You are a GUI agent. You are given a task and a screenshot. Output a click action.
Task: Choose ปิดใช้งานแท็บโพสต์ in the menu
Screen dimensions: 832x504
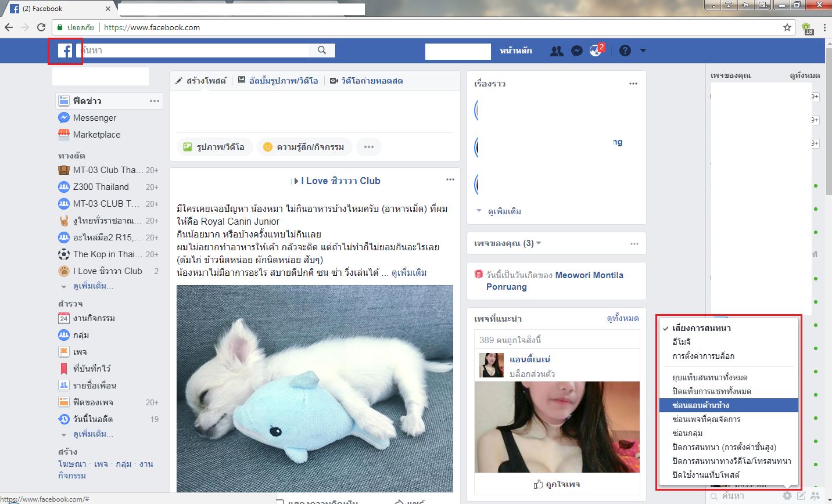[x=727, y=475]
